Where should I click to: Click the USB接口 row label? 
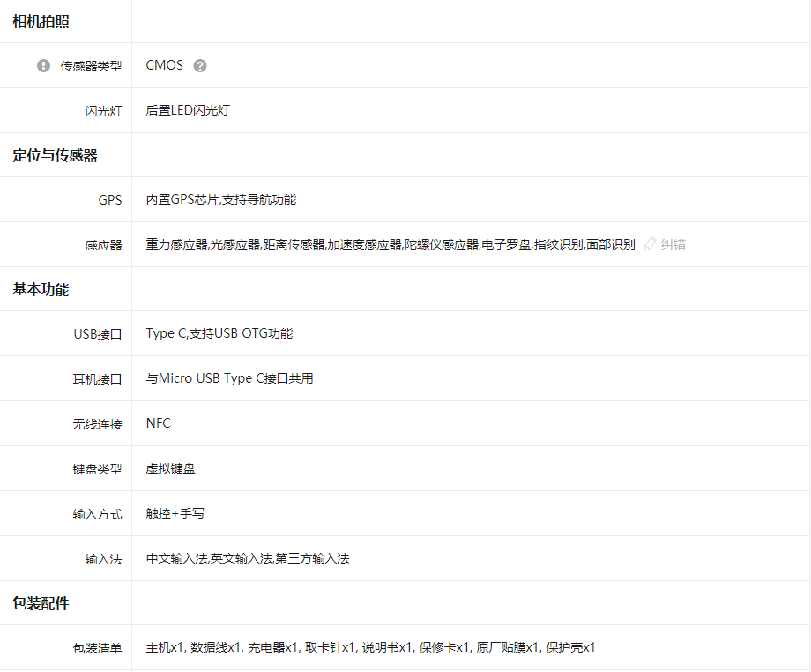(97, 334)
